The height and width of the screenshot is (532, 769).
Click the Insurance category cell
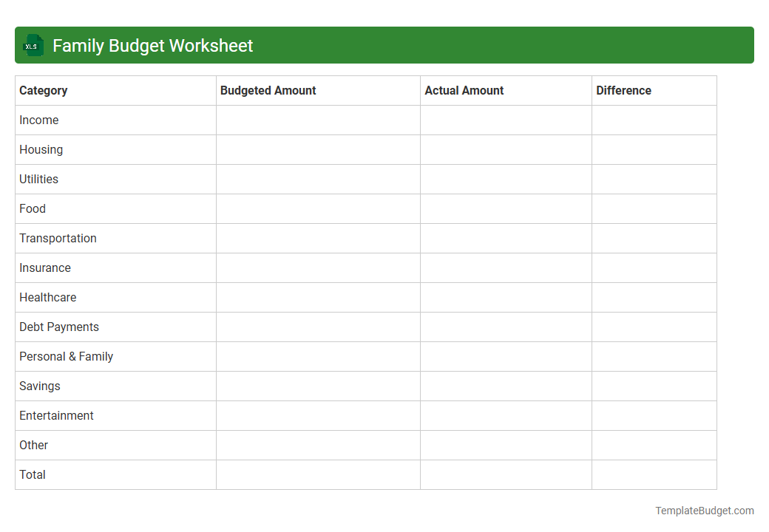pos(45,267)
